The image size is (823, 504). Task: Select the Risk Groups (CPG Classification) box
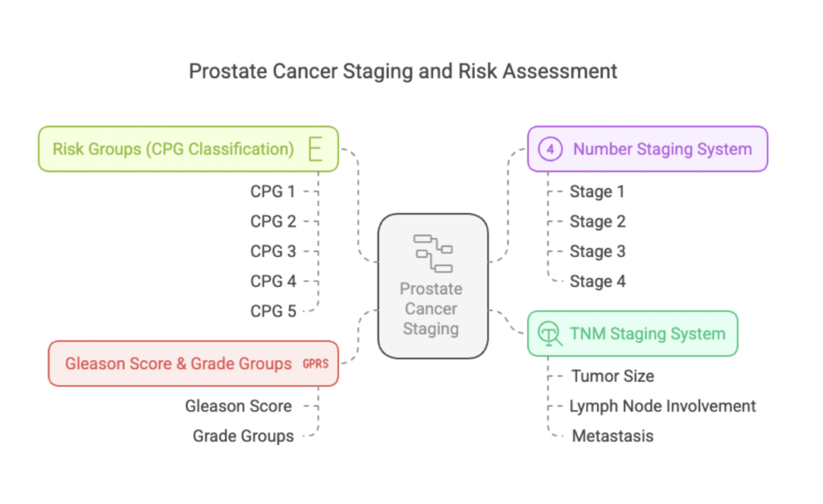click(x=188, y=149)
